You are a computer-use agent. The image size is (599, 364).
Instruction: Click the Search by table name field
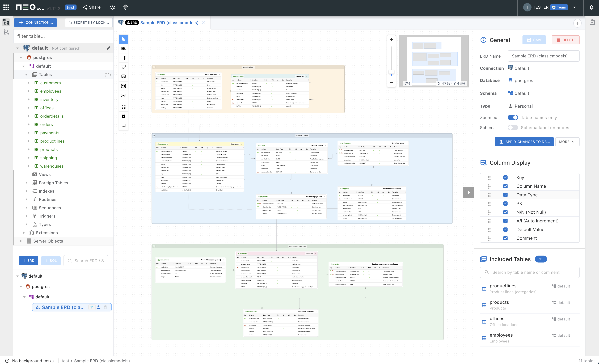[530, 272]
